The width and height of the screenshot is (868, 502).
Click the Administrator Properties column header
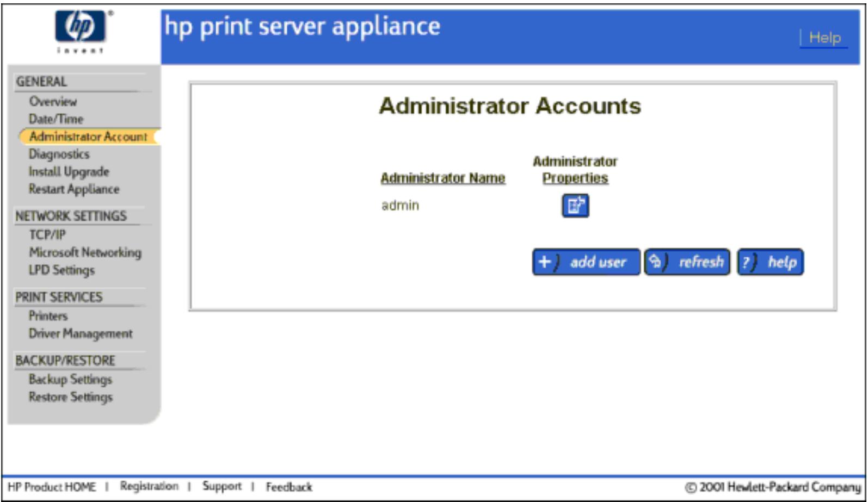(x=575, y=170)
